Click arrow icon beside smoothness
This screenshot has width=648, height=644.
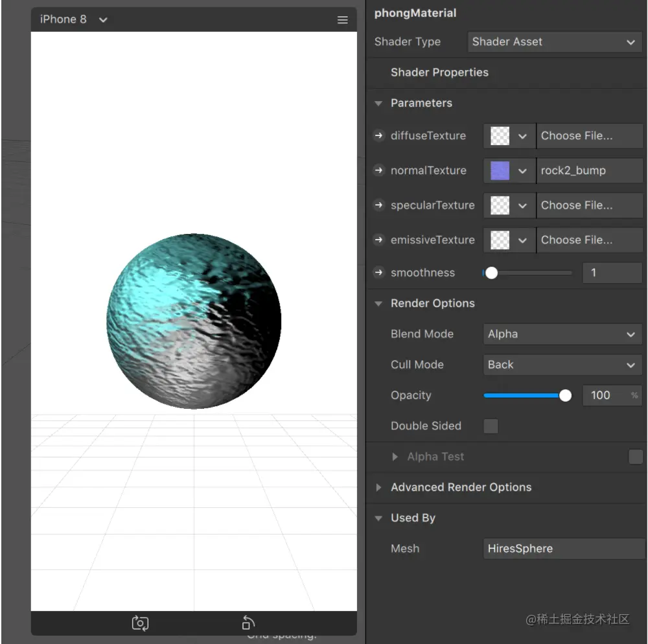point(378,273)
